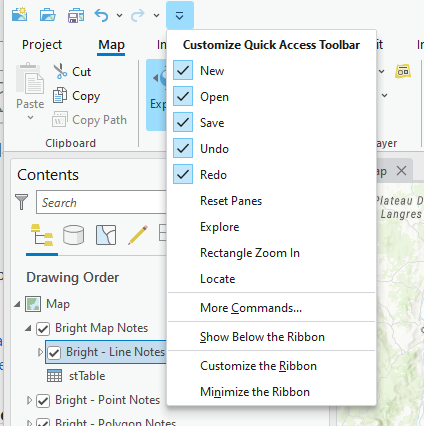Click the Map frame icon in Drawing Order

(33, 304)
